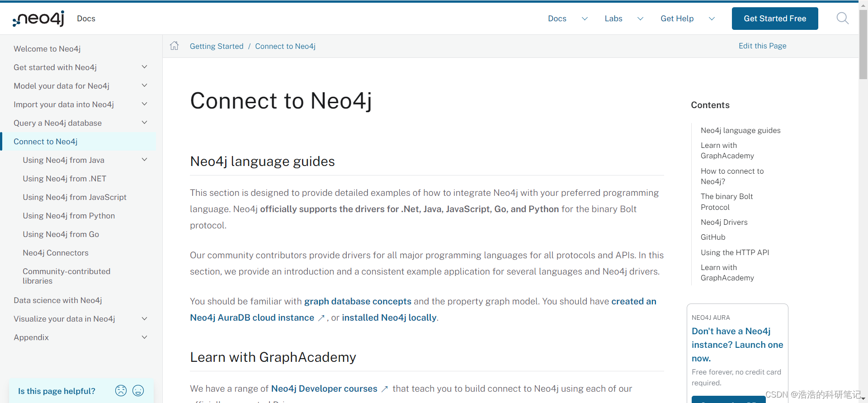Expand Visualize your data in Neo4j chevron
Screen dimensions: 868x403
click(145, 319)
